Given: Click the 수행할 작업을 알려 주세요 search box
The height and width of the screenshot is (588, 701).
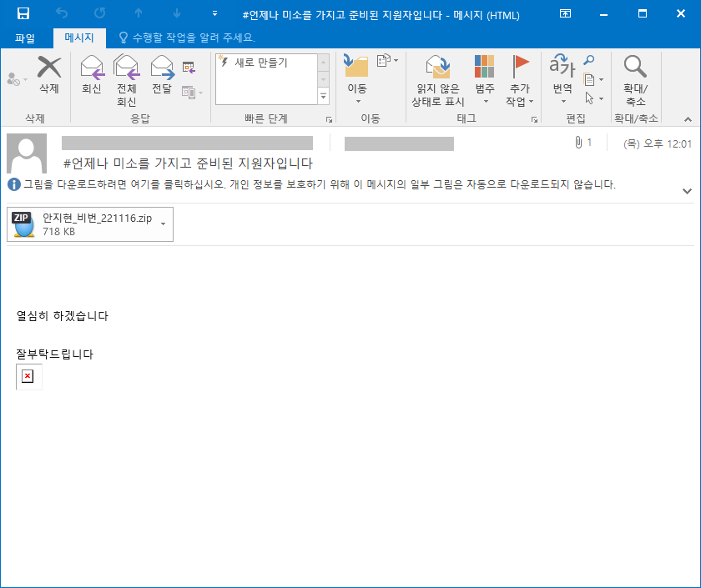Looking at the screenshot, I should click(187, 38).
